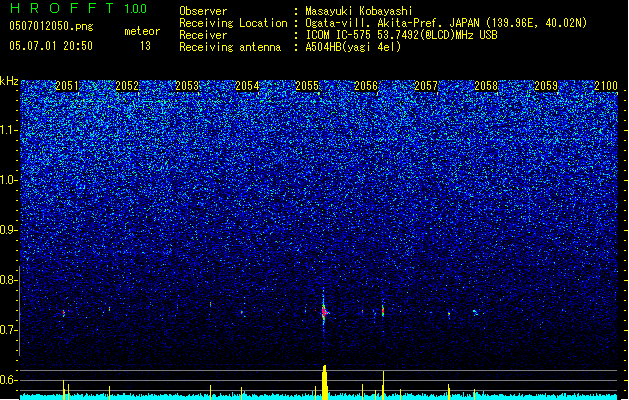629x400 pixels.
Task: Click the 0.6 frequency axis label
Action: tap(8, 380)
